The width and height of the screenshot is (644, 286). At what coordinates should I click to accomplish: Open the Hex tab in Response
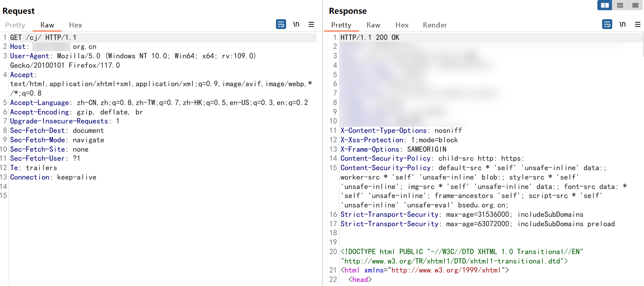402,25
